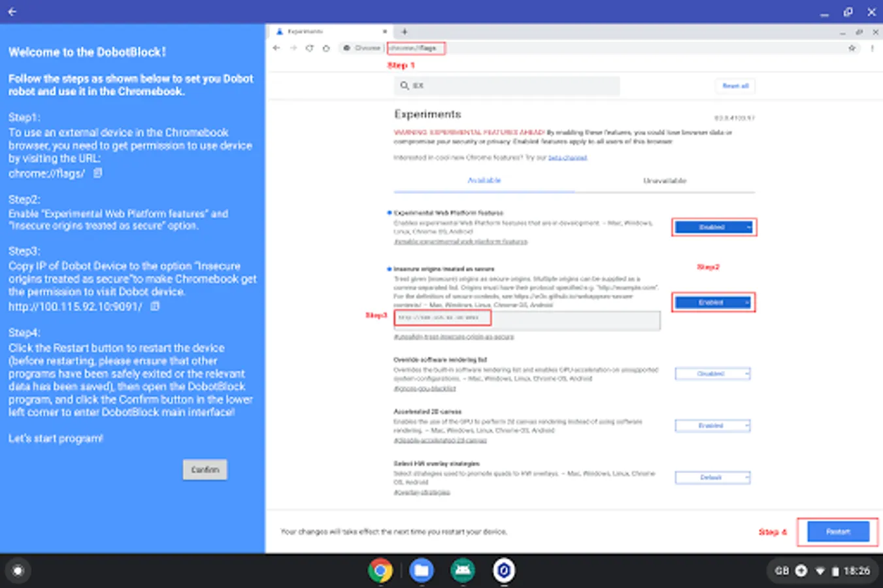Expand the Override software rendering list dropdown
883x588 pixels.
[712, 374]
